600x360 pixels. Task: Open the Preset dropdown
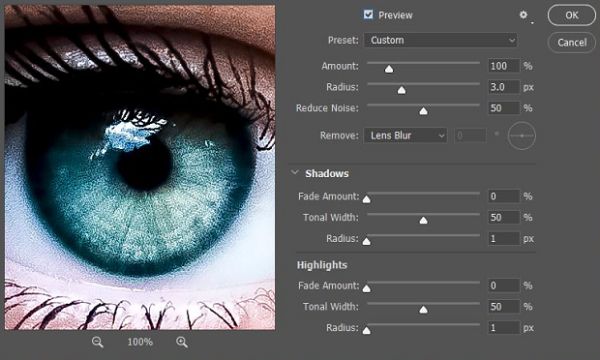point(441,40)
